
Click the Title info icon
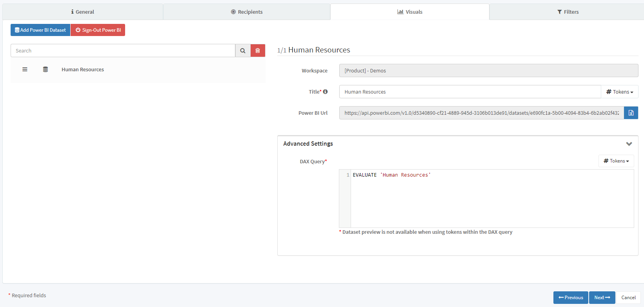pos(325,92)
